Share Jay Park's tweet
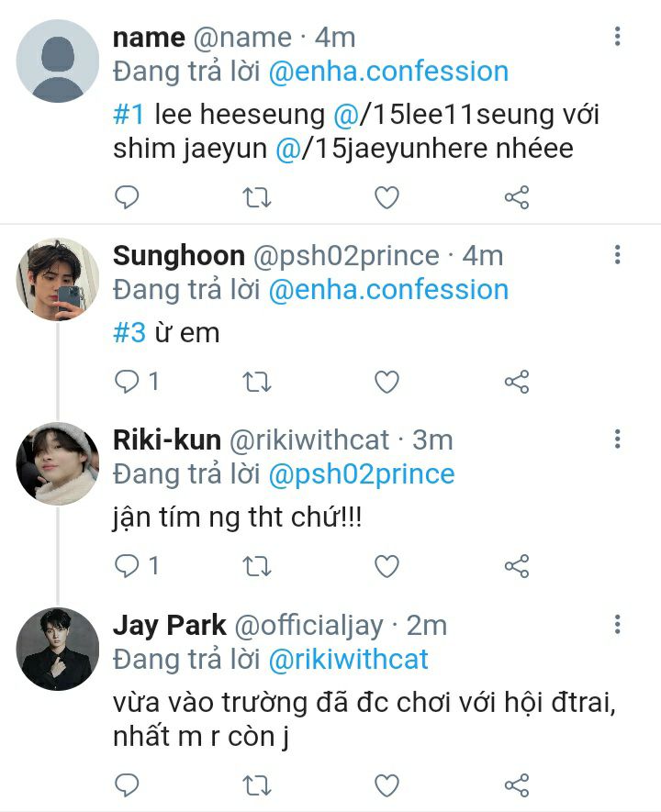Image resolution: width=661 pixels, height=812 pixels. (x=517, y=785)
